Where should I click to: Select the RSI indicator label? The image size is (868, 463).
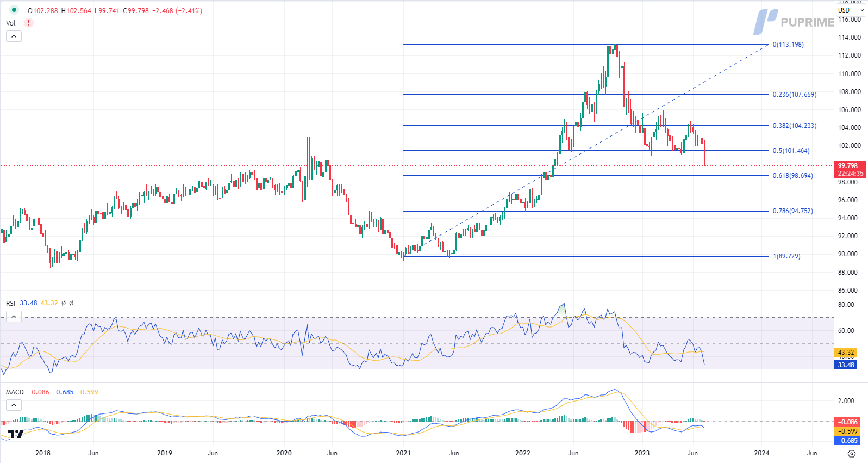[11, 303]
